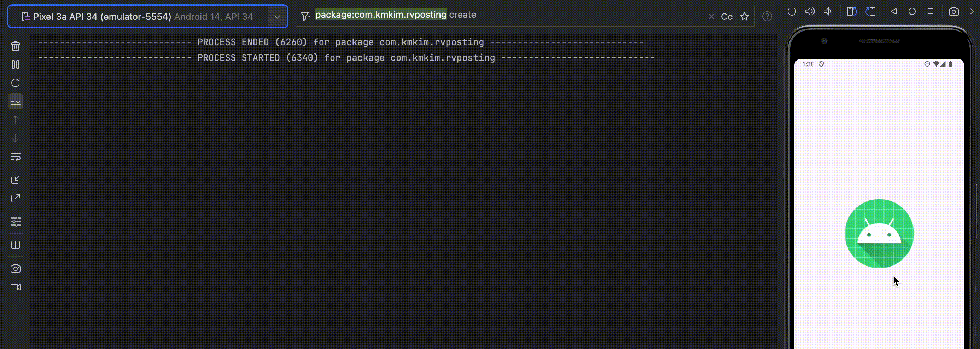Select the PROCESS STARTED (6340) log line
This screenshot has width=980, height=349.
pyautogui.click(x=346, y=58)
